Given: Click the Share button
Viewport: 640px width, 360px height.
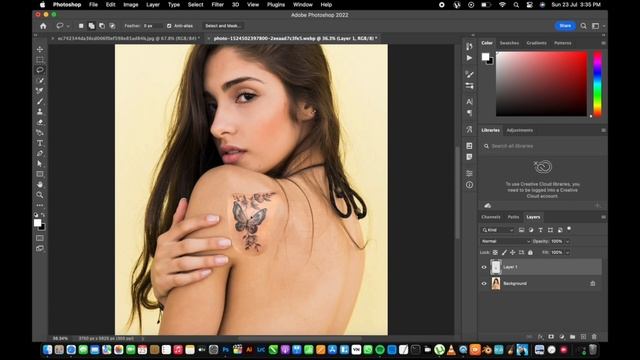Looking at the screenshot, I should (565, 26).
